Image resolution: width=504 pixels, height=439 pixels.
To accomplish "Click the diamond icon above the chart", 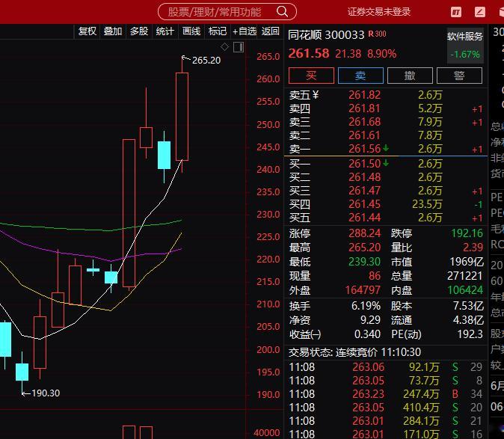I will click(224, 47).
